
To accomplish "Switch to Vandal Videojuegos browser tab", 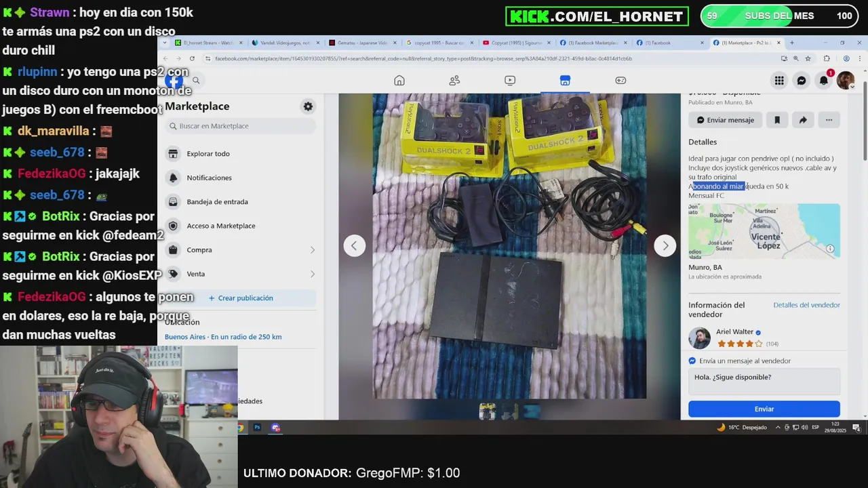I will (284, 43).
